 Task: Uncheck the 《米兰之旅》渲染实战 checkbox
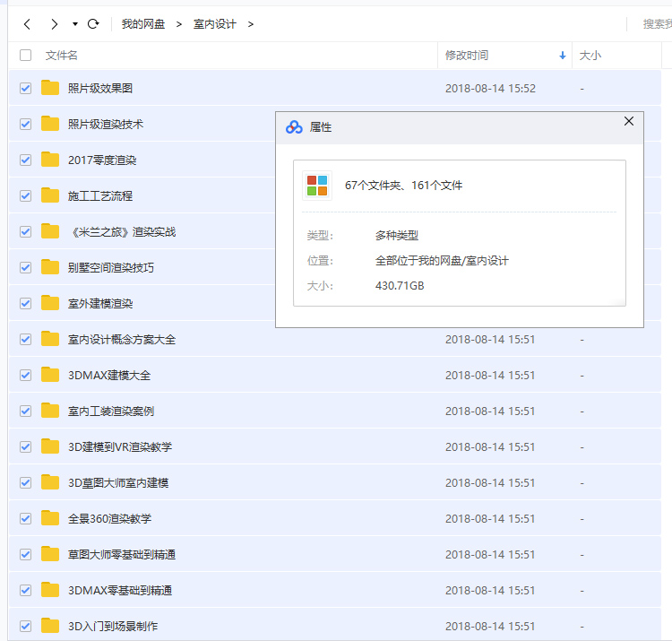[x=25, y=232]
